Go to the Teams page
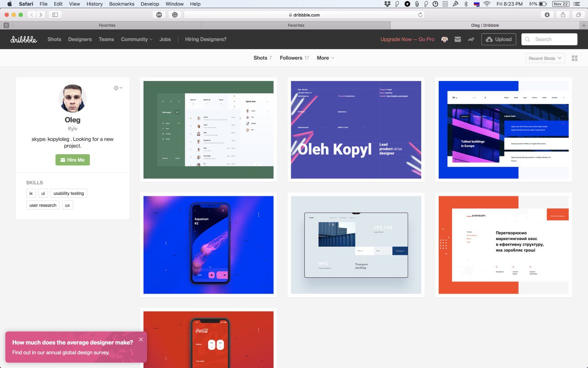This screenshot has height=368, width=588. pos(106,39)
